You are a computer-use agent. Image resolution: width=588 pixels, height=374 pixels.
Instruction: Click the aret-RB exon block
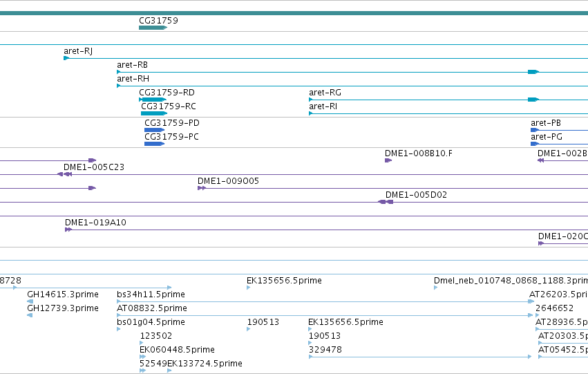[533, 72]
